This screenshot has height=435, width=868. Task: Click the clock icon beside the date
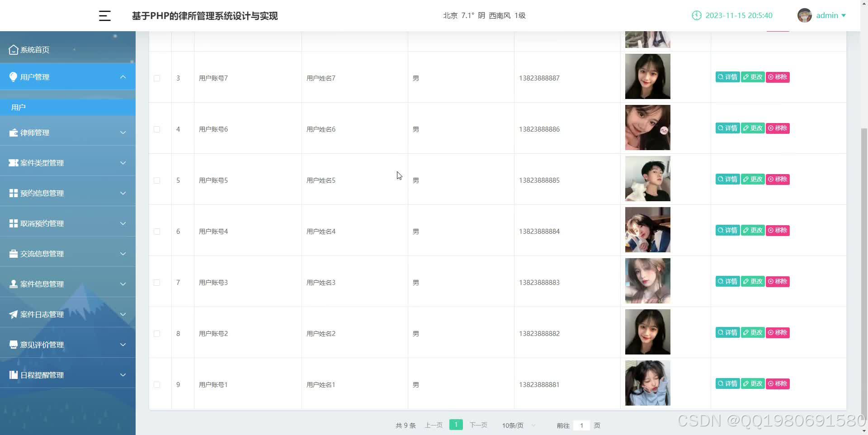pyautogui.click(x=697, y=15)
